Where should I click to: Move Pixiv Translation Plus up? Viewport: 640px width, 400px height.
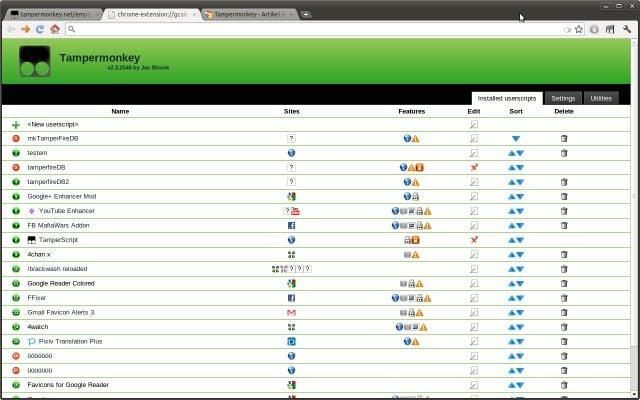coord(512,342)
